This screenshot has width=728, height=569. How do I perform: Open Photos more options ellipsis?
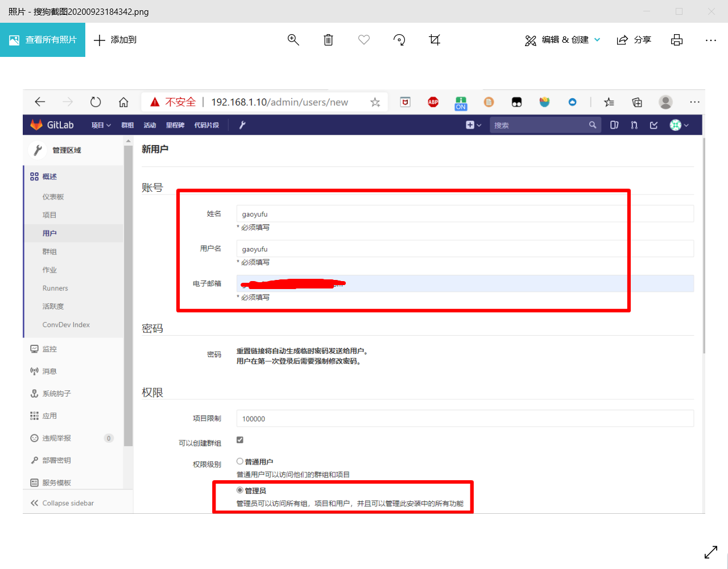[711, 40]
